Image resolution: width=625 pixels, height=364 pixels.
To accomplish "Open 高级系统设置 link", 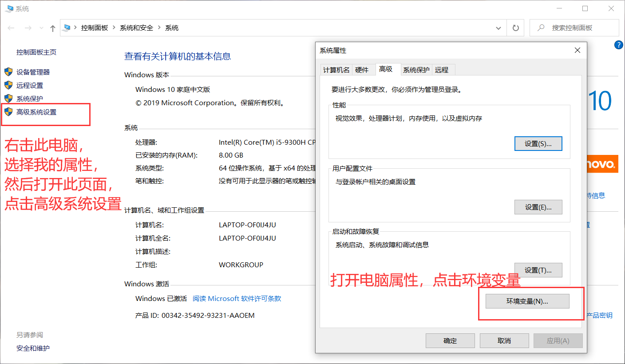I will [x=36, y=112].
